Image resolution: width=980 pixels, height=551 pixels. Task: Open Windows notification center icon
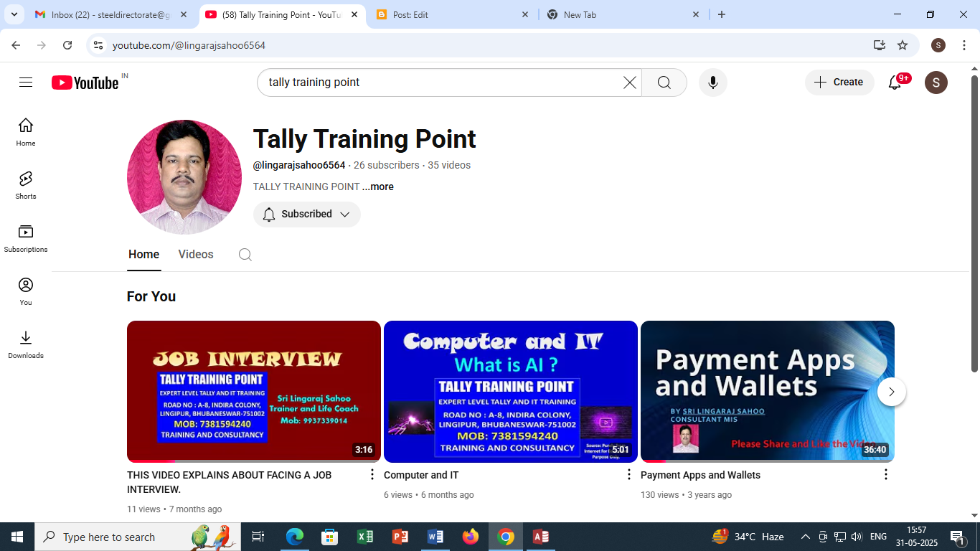click(957, 537)
